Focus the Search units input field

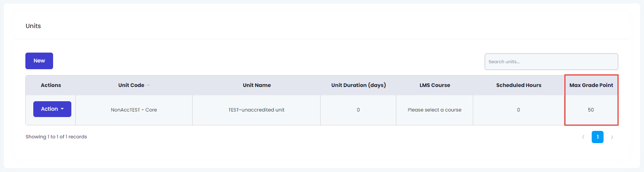pos(551,62)
